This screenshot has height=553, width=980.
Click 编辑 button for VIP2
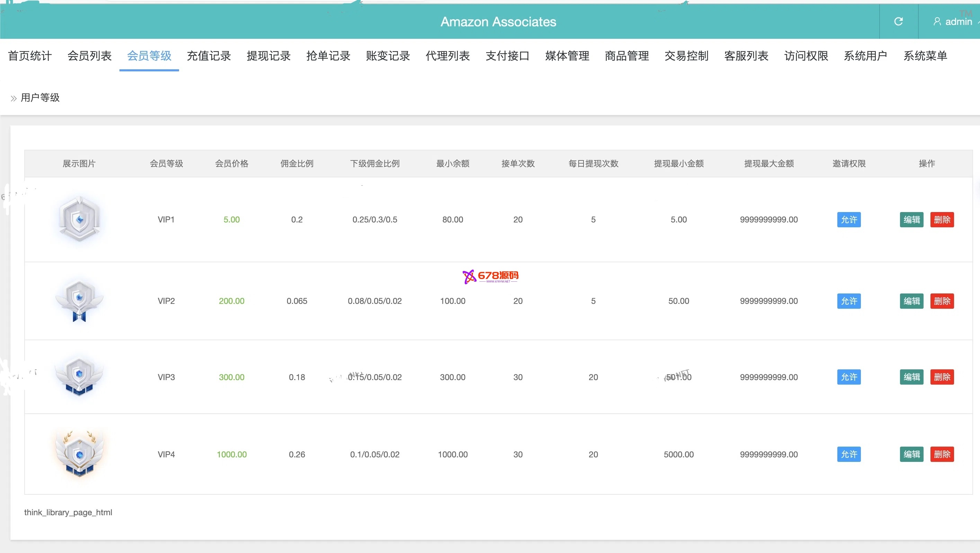911,301
